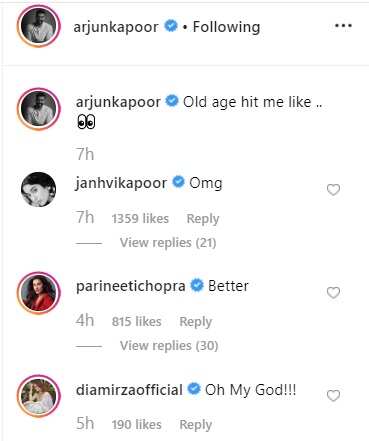
Task: Expand View replies (30) under parineetichopra
Action: click(x=169, y=346)
